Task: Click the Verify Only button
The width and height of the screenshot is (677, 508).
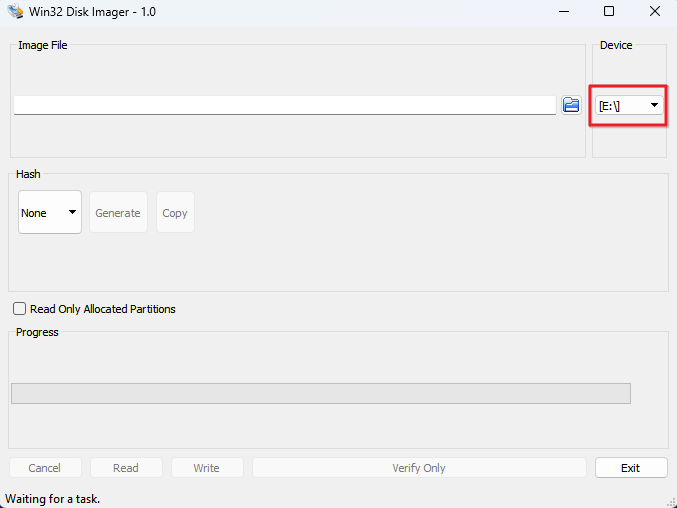Action: click(419, 468)
